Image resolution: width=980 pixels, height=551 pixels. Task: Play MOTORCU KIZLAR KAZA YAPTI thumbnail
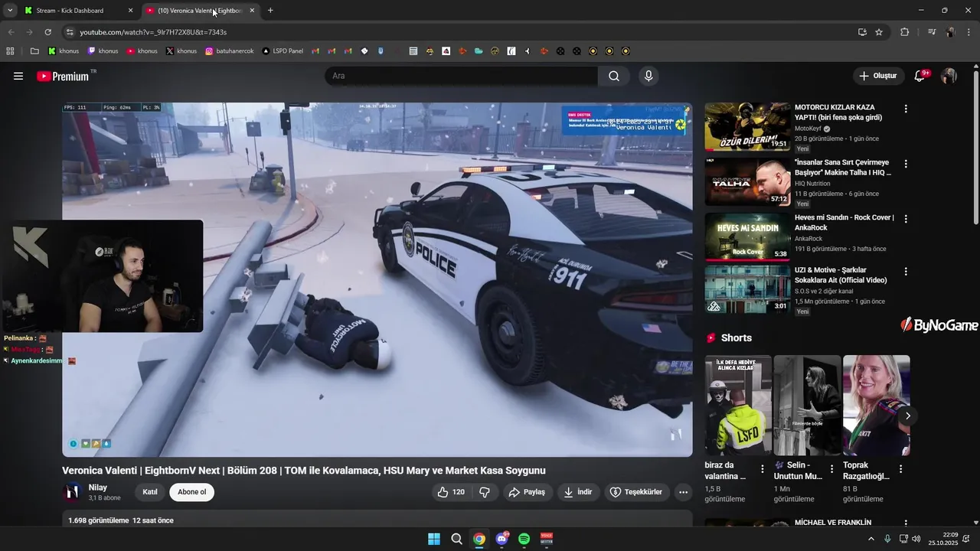(747, 127)
